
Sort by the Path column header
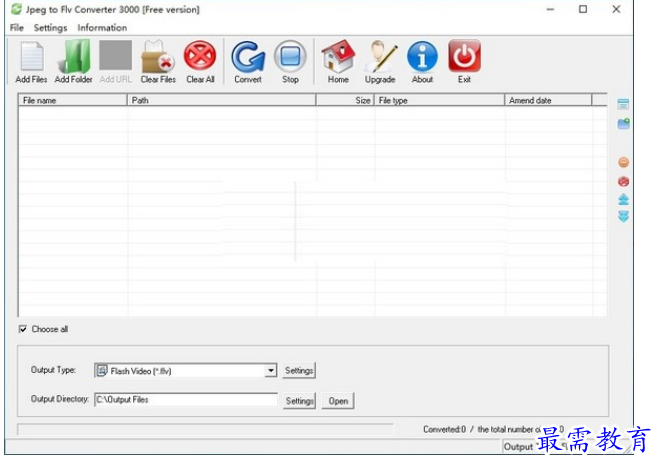221,100
